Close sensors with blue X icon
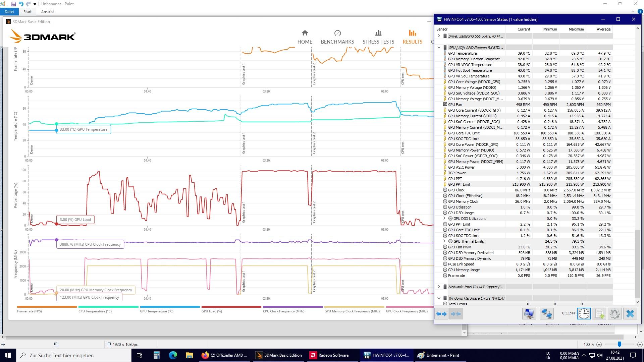This screenshot has width=644, height=362. click(630, 314)
